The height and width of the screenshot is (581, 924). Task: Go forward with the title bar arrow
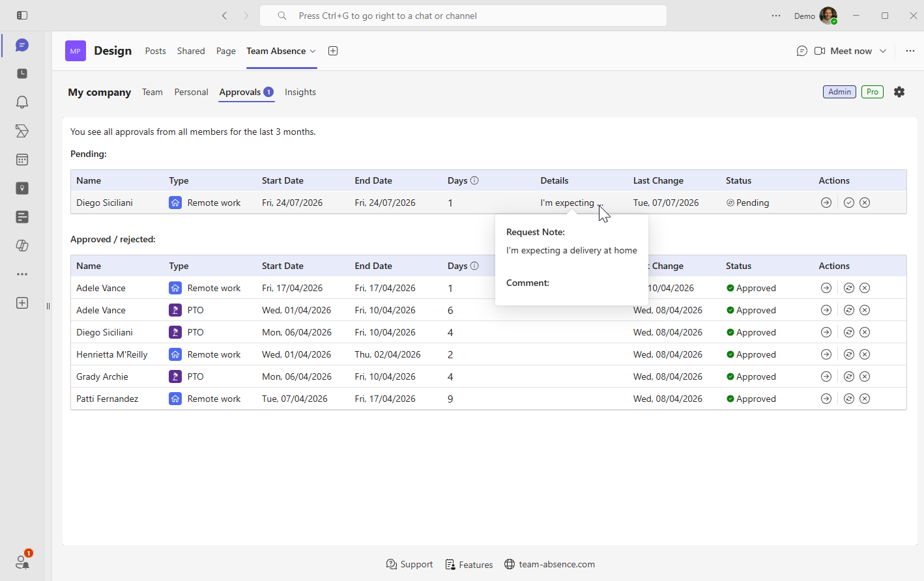[x=246, y=16]
